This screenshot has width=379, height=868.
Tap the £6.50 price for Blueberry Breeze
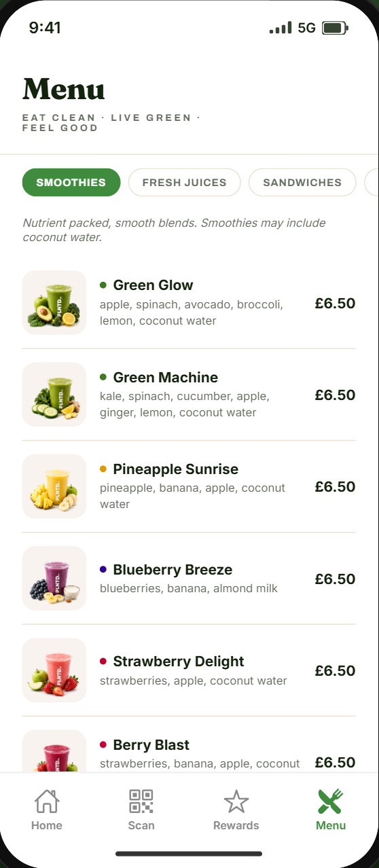point(336,579)
